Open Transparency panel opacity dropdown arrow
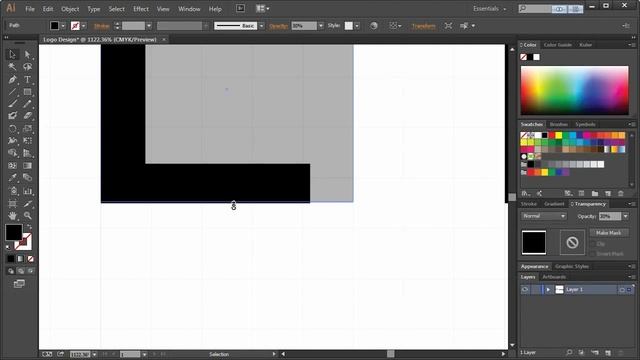Image resolution: width=640 pixels, height=360 pixels. click(626, 216)
